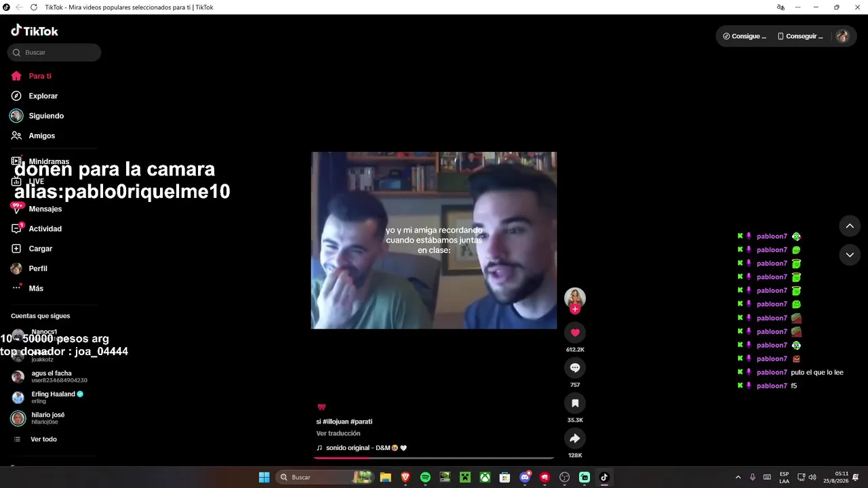Open the Windows Start menu
Screen dimensions: 868x488
point(264,477)
